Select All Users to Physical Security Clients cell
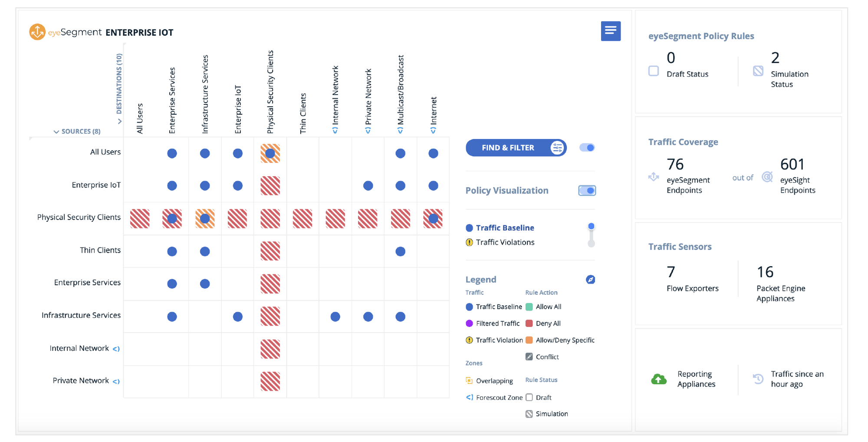This screenshot has height=442, width=868. pos(270,153)
